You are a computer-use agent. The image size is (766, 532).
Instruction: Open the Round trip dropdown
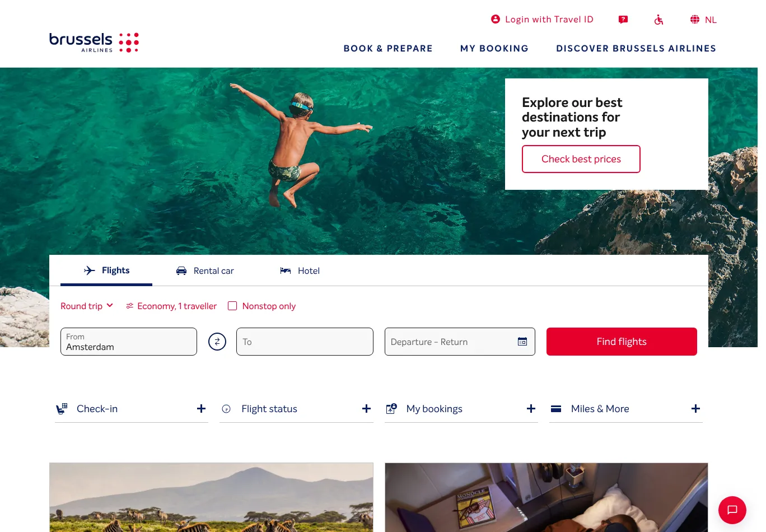pyautogui.click(x=87, y=306)
